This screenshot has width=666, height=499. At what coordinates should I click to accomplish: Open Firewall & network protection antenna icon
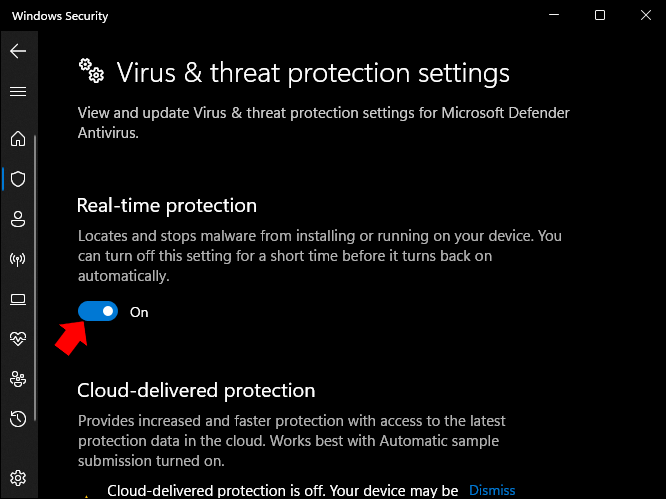coord(18,259)
